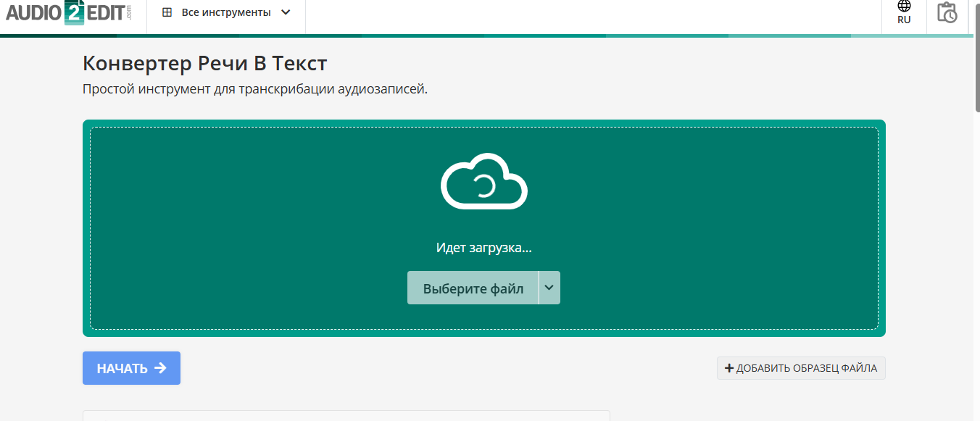The image size is (980, 421).
Task: Click the cloud upload icon
Action: 483,182
